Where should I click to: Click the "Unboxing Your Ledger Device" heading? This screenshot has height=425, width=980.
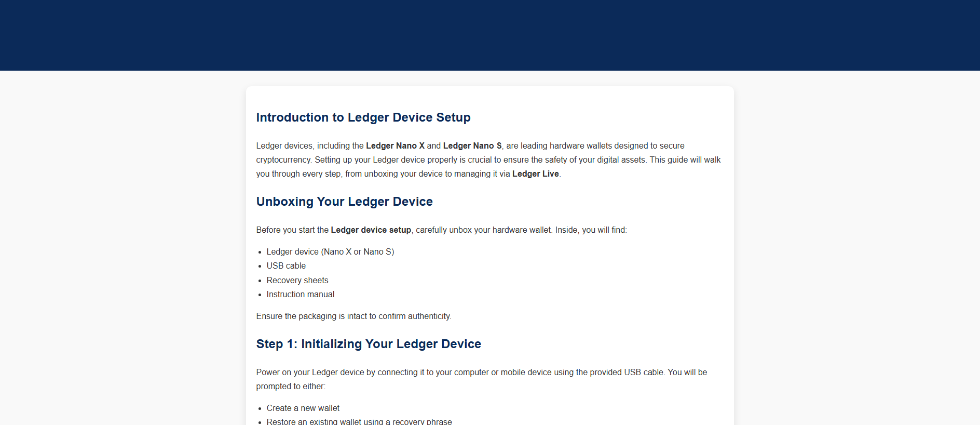(x=345, y=202)
